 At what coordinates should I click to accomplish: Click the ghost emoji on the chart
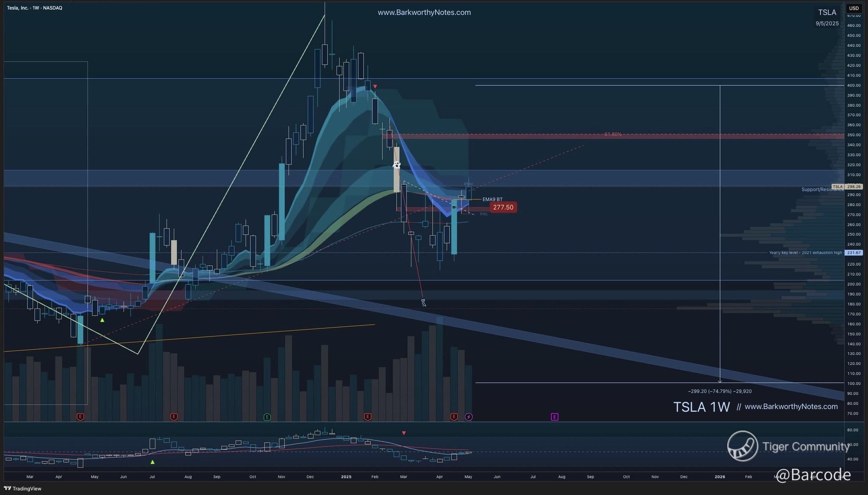pos(396,165)
